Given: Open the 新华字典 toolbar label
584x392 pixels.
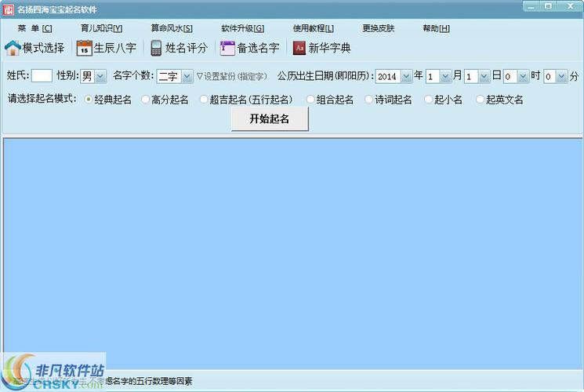Looking at the screenshot, I should tap(329, 48).
